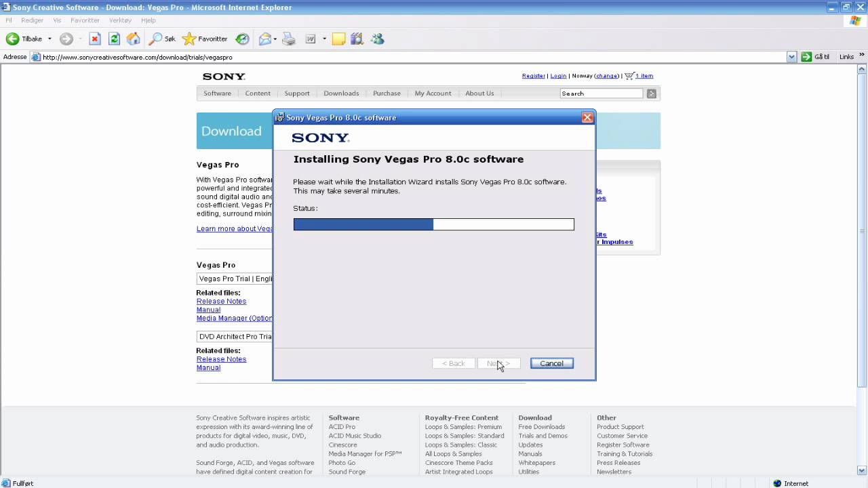The height and width of the screenshot is (488, 868).
Task: Click the Cancel button in installer
Action: click(x=551, y=363)
